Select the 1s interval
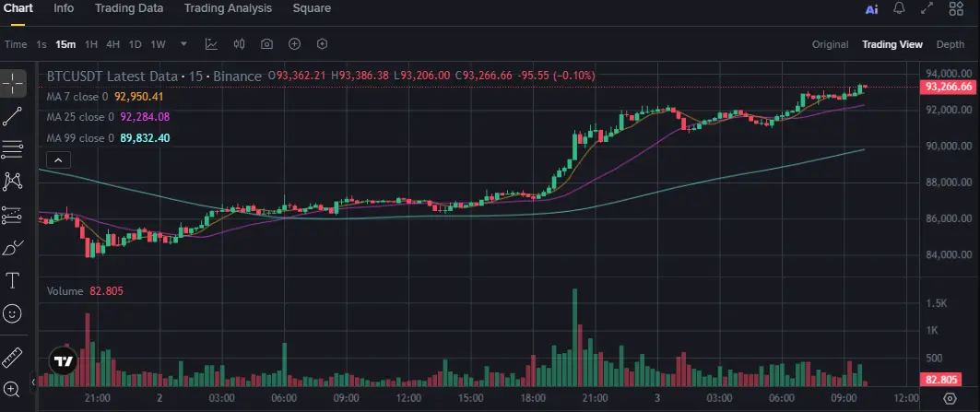 click(x=41, y=44)
